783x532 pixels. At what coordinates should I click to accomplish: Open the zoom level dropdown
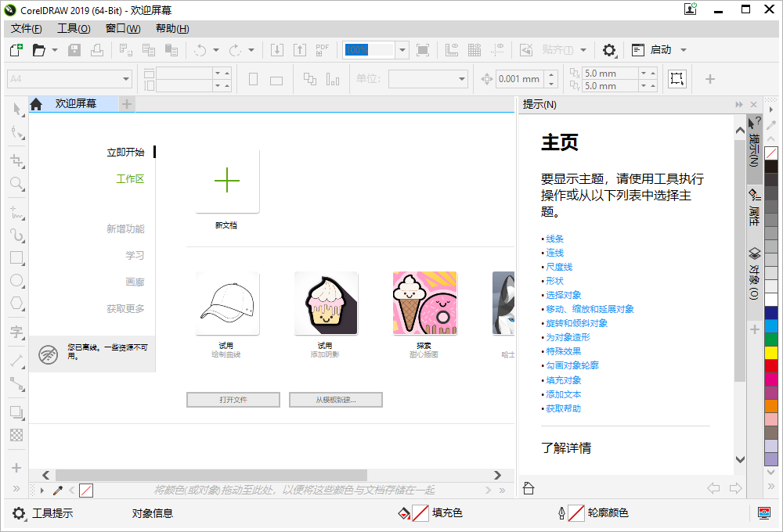[402, 50]
